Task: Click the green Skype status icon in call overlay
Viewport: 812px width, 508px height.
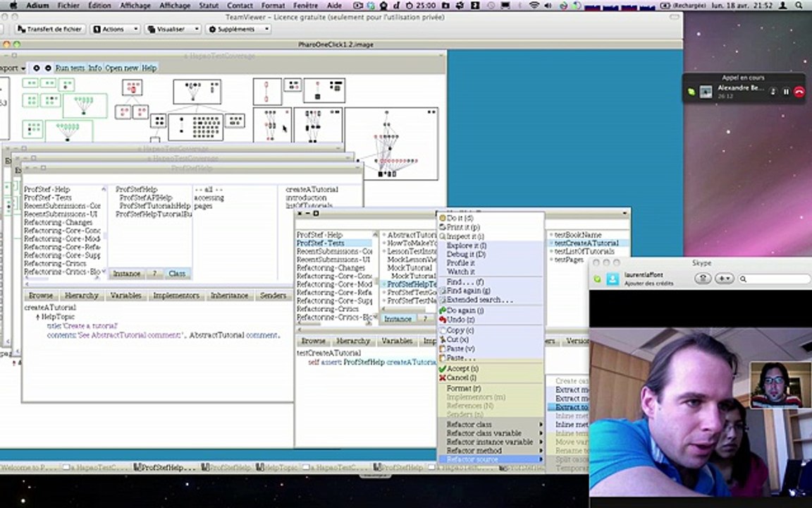Action: [691, 92]
